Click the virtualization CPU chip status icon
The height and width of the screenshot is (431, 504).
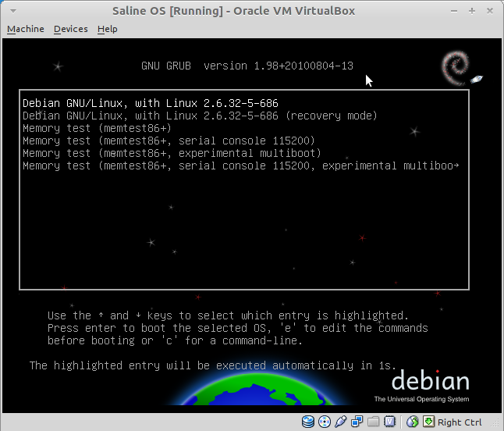coord(389,422)
